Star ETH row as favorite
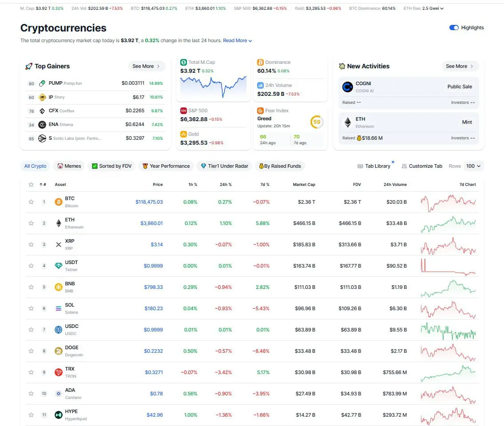This screenshot has width=504, height=426. click(31, 223)
